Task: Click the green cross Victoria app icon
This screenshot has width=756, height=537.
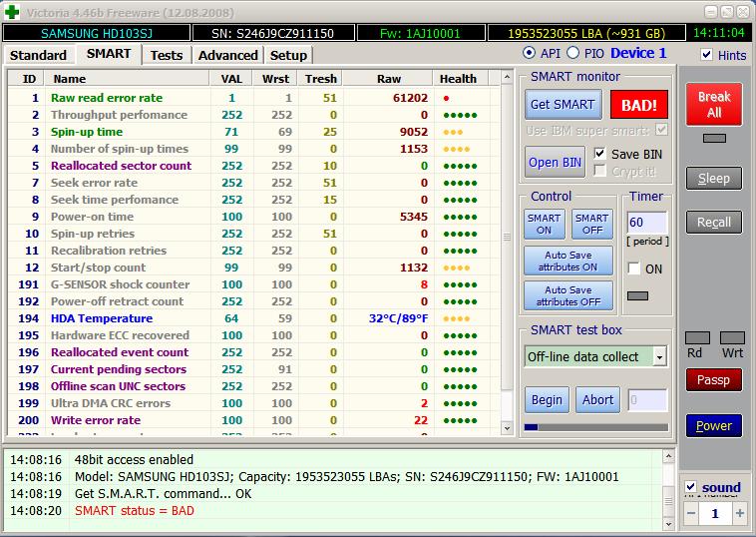Action: click(x=11, y=12)
